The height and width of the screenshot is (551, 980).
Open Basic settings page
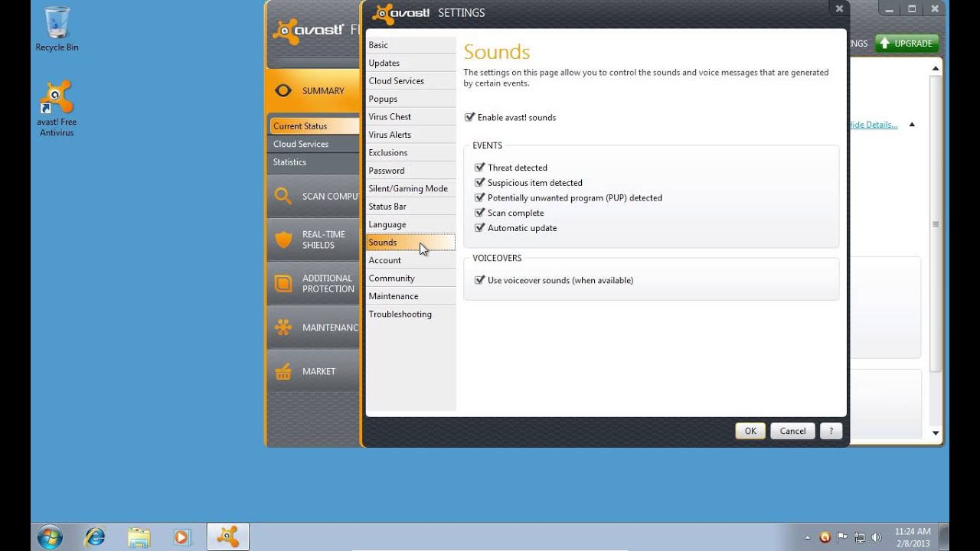[x=410, y=45]
